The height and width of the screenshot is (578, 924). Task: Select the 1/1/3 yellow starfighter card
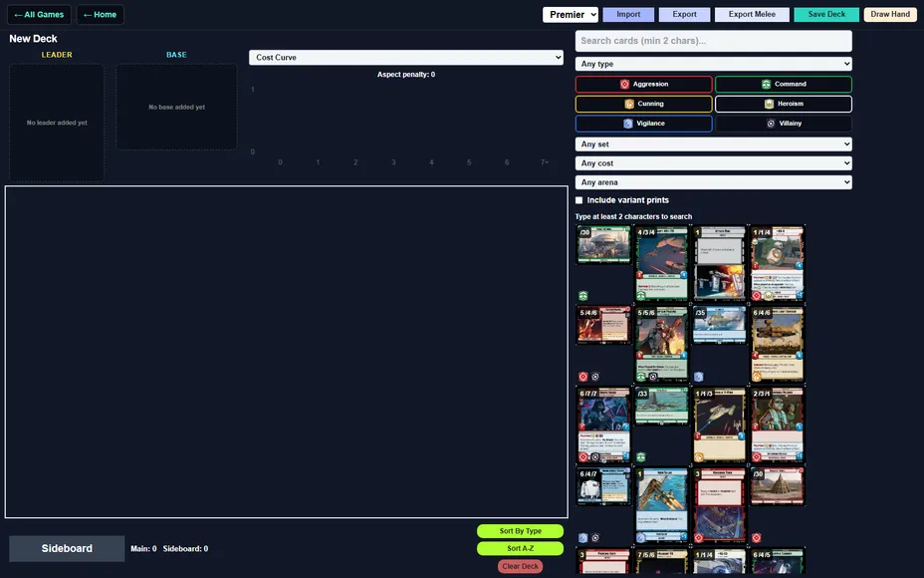pyautogui.click(x=719, y=425)
